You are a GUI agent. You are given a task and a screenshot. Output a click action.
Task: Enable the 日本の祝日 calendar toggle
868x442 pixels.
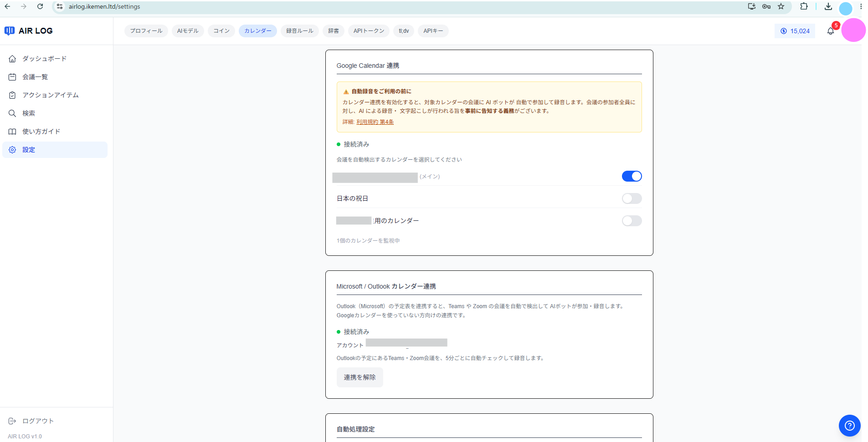tap(632, 198)
